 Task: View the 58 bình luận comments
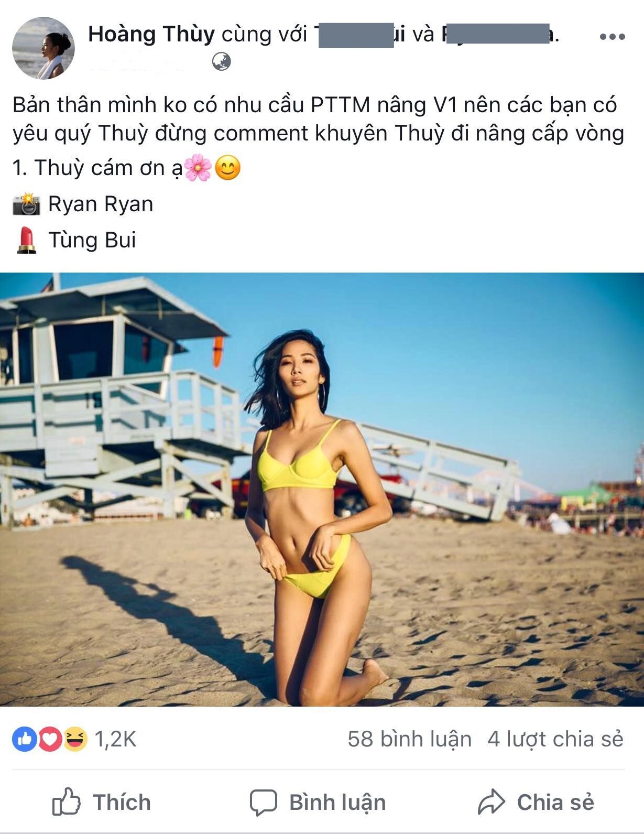(409, 739)
